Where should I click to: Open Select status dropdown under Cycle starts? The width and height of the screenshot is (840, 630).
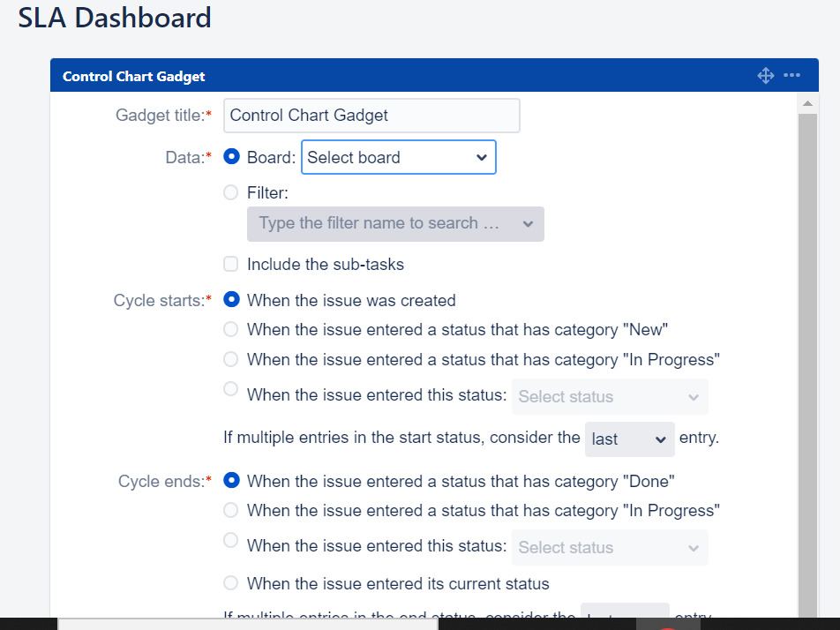point(609,396)
